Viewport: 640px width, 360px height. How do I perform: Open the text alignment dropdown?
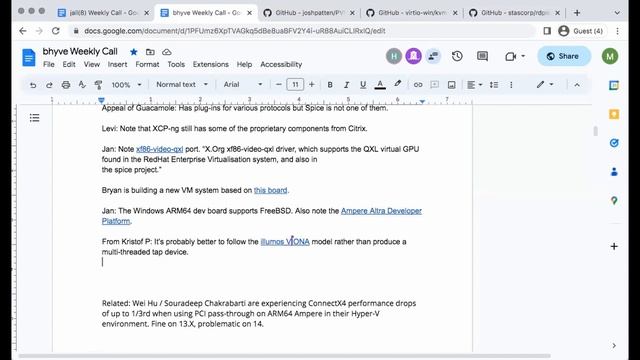[474, 85]
